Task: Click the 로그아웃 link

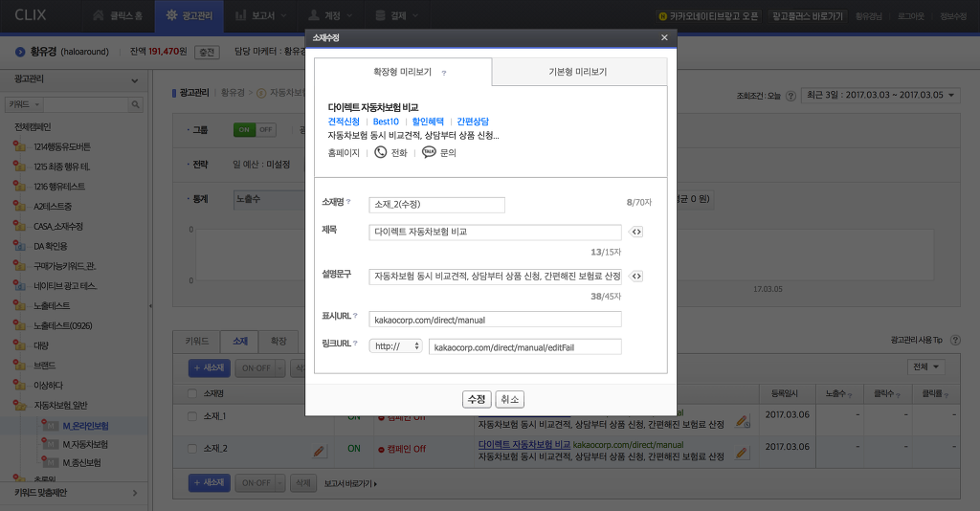Action: (911, 16)
